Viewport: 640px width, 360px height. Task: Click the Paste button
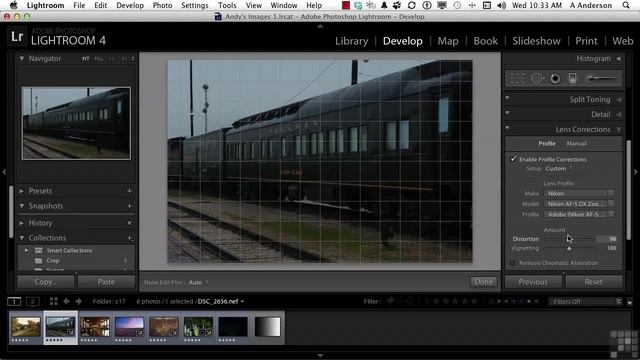click(x=106, y=282)
